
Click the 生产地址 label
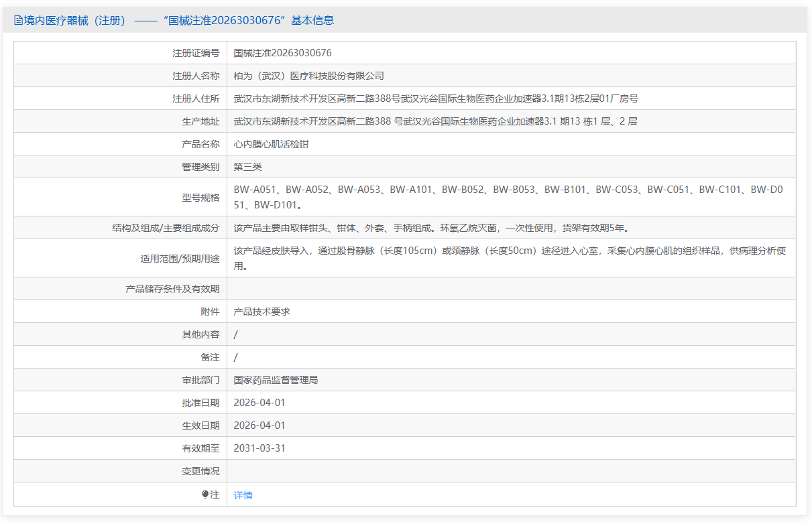pyautogui.click(x=200, y=121)
